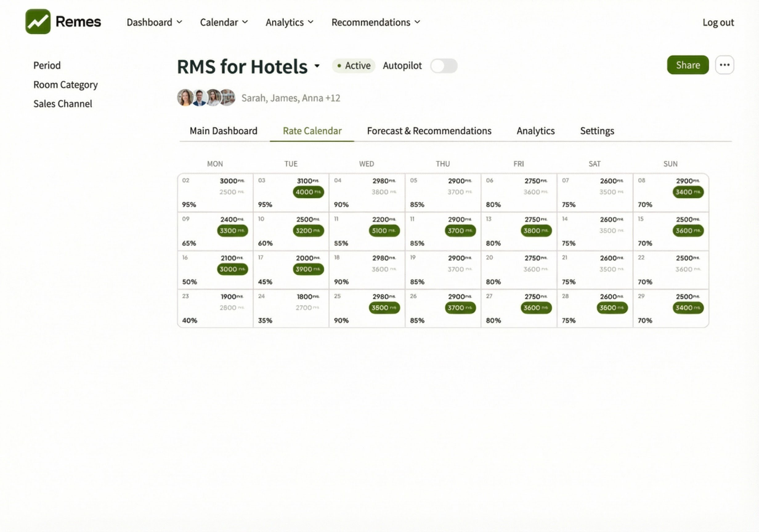Click Sarah's avatar photo
Screen dimensions: 759x532
pyautogui.click(x=185, y=98)
